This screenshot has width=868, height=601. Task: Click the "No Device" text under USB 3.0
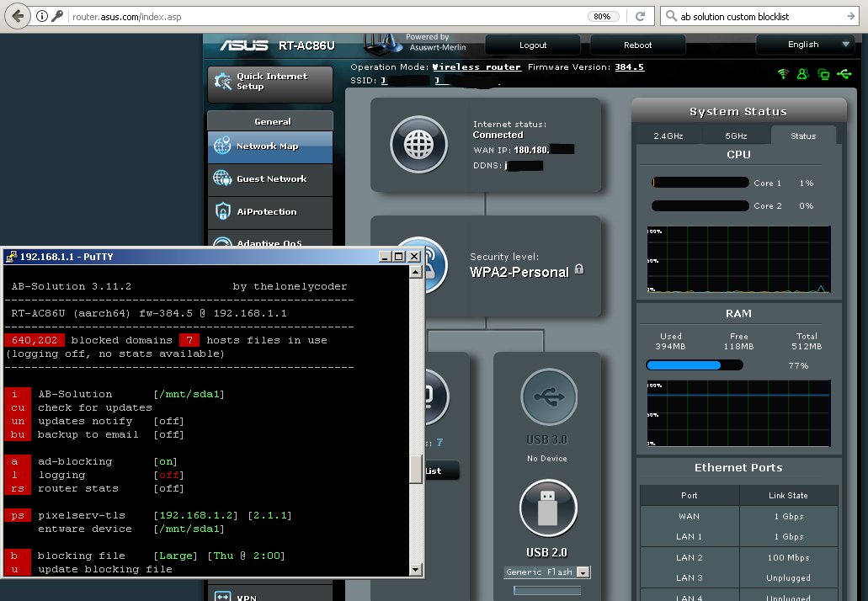tap(547, 458)
